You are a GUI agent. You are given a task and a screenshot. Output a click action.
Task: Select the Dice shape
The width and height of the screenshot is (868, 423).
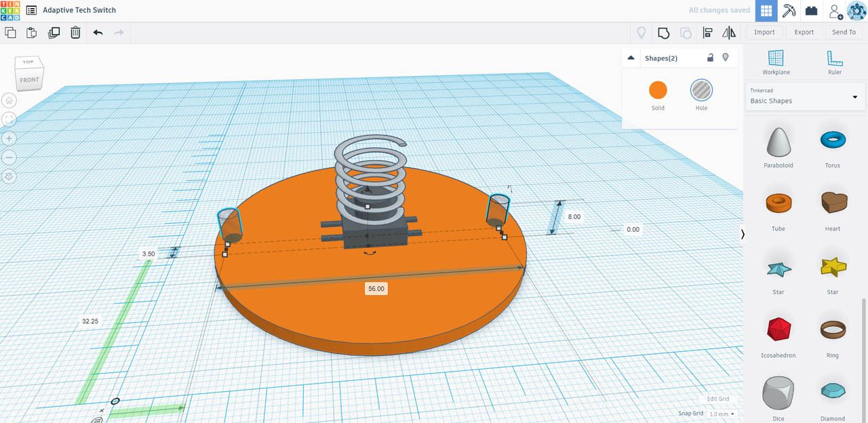pos(778,391)
